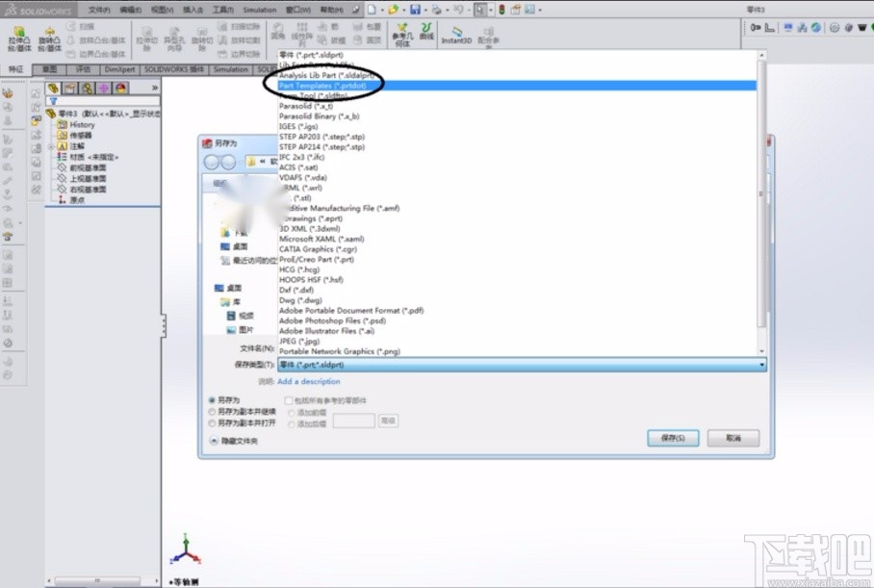This screenshot has height=588, width=874.
Task: Select the 添加后缀 radio option
Action: point(292,424)
